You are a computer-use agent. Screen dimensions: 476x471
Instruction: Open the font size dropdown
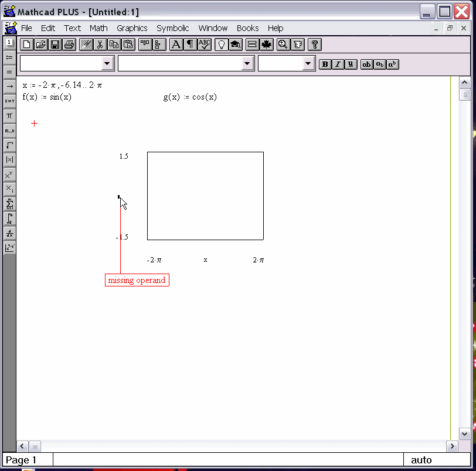[308, 64]
